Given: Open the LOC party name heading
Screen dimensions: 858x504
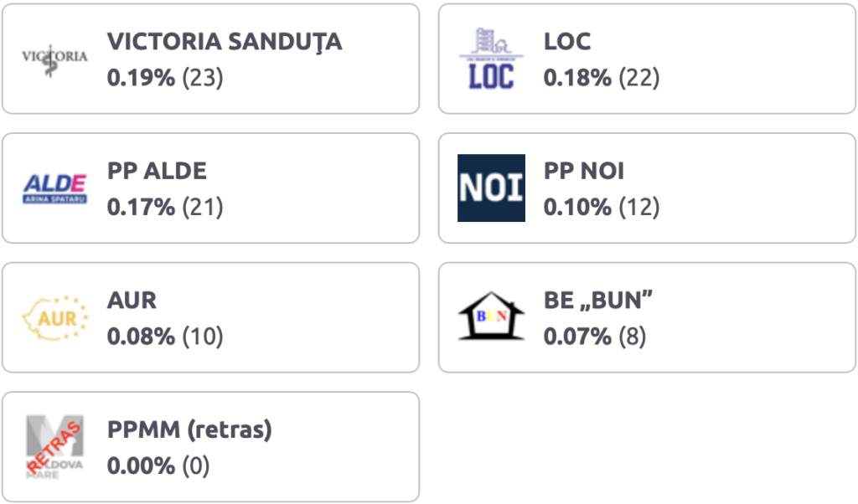Looking at the screenshot, I should tap(567, 42).
